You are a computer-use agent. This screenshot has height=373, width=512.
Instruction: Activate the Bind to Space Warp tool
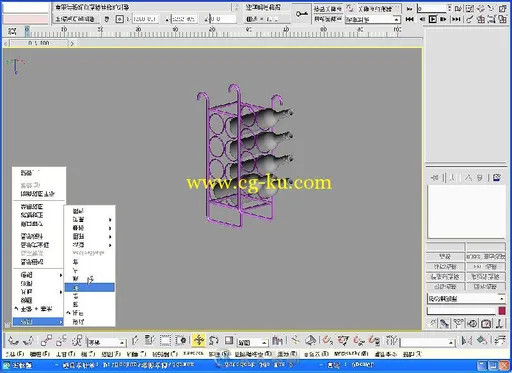tap(77, 341)
